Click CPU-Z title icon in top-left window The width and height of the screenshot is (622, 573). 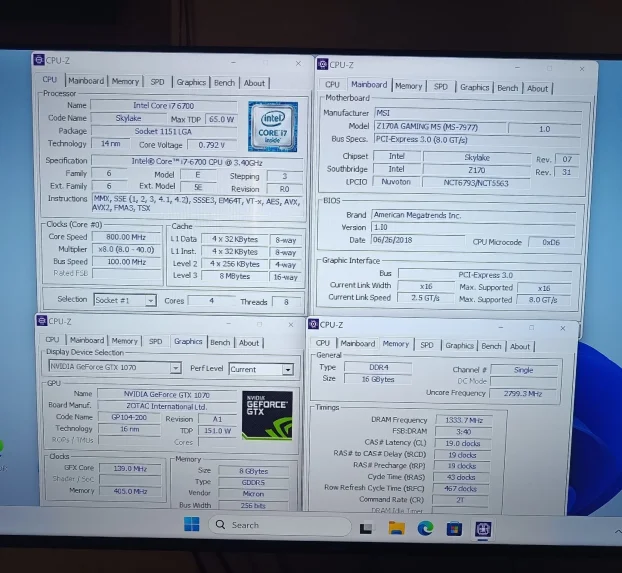point(39,60)
